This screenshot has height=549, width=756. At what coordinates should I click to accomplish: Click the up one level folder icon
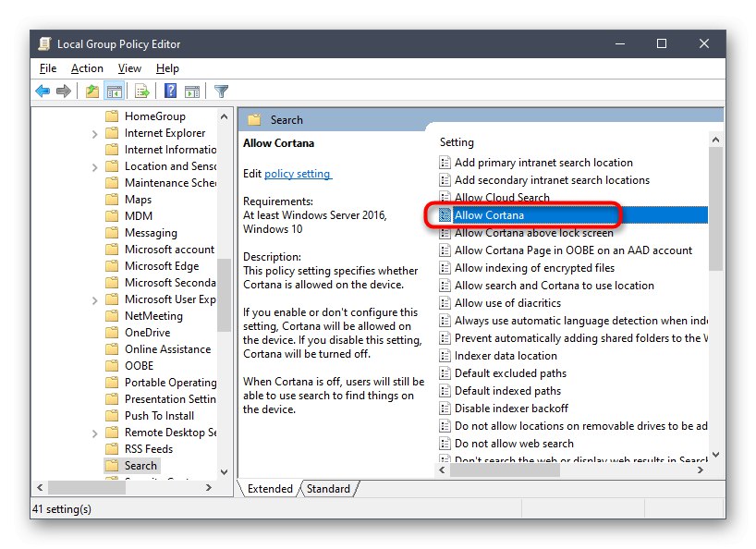pos(91,91)
